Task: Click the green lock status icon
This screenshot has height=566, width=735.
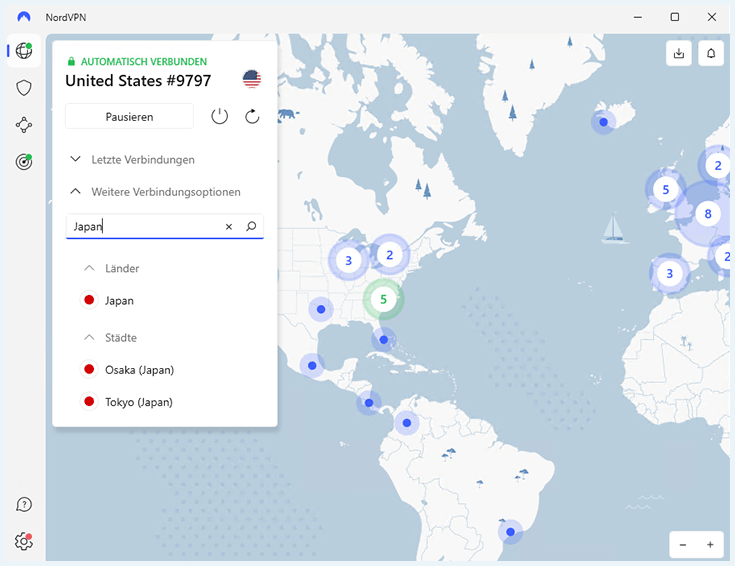Action: click(71, 61)
